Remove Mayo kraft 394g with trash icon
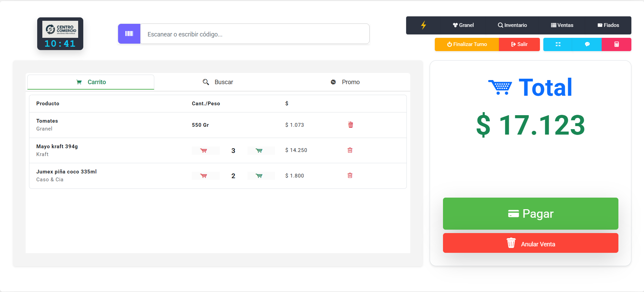The image size is (644, 292). click(350, 150)
